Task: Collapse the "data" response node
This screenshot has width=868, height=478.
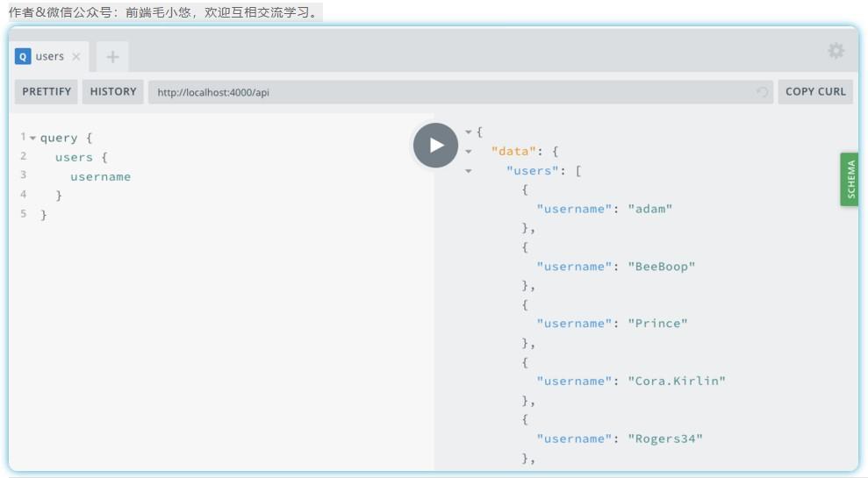Action: point(469,151)
